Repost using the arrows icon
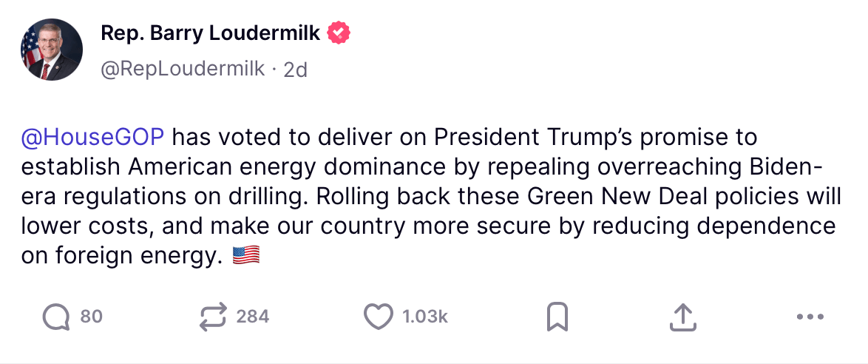This screenshot has height=364, width=868. [x=213, y=317]
